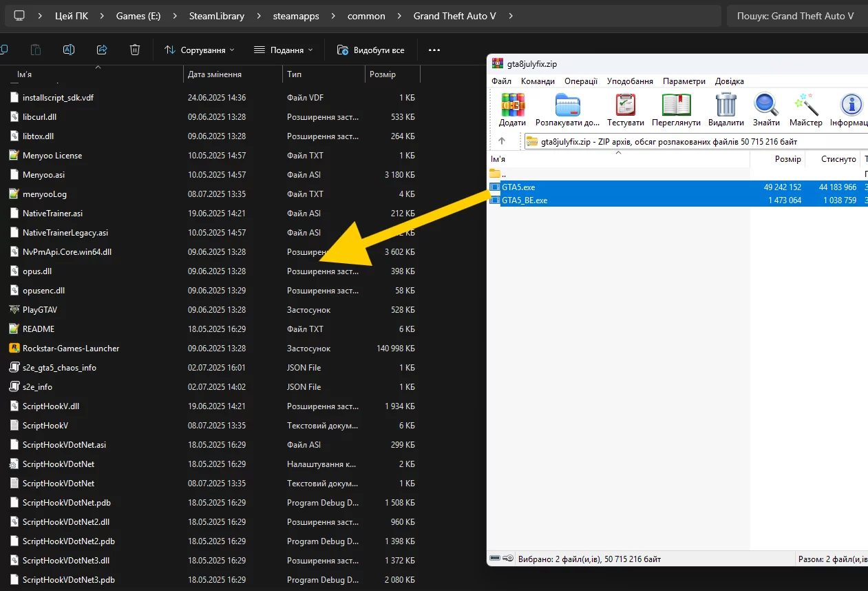Select Menyoo.asi file row
Screen dimensions: 868x591
(x=212, y=175)
